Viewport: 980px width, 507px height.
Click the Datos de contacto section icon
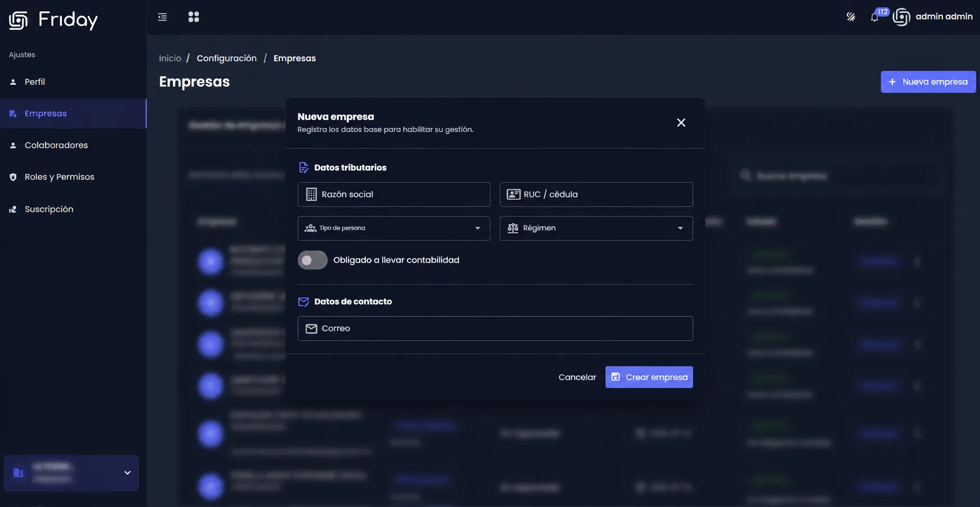pyautogui.click(x=303, y=302)
